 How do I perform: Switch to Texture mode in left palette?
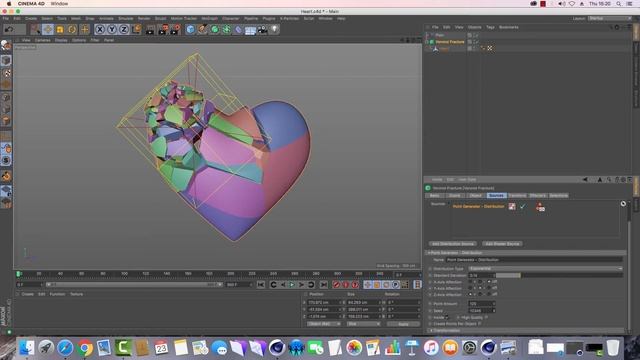point(6,73)
